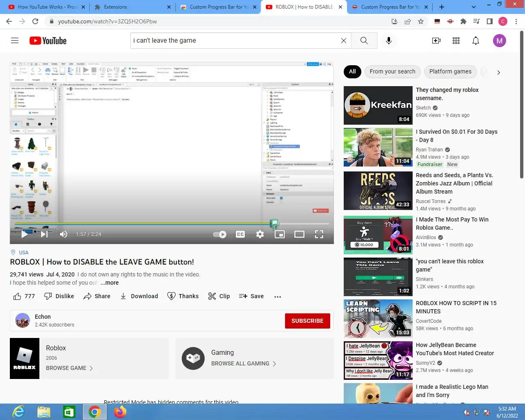
Task: Open Microsoft Store from the taskbar
Action: coord(69,412)
